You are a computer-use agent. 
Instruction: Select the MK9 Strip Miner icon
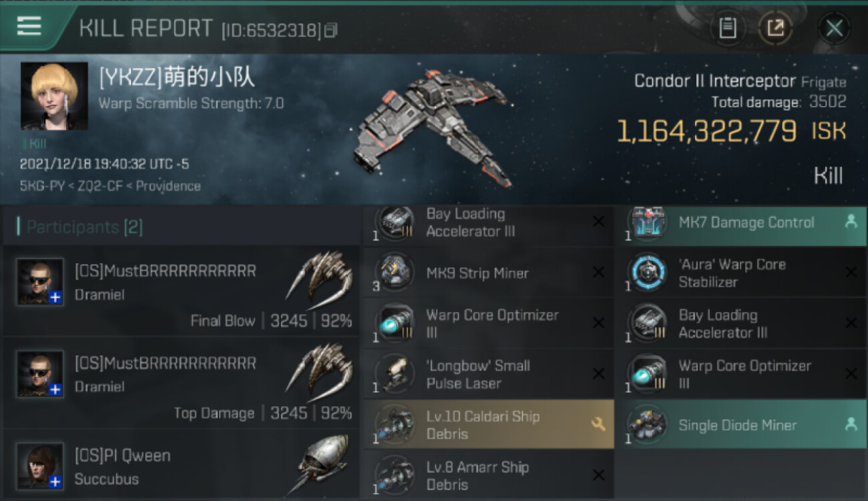point(394,272)
